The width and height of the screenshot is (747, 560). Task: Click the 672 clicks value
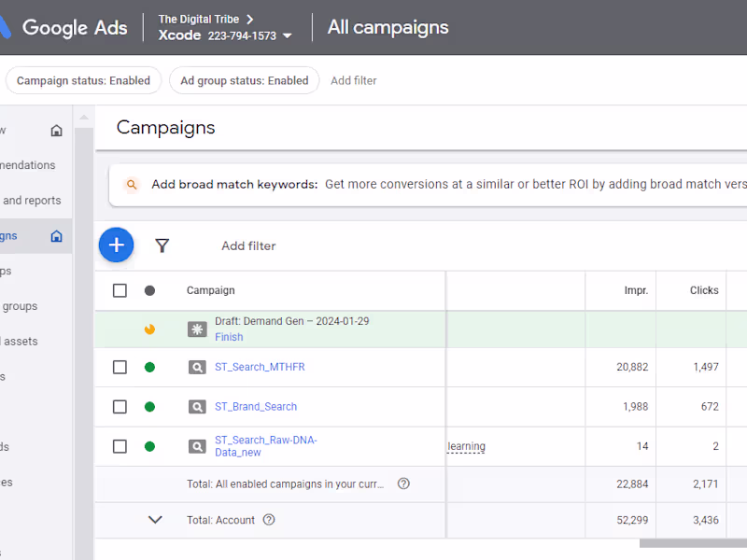710,407
